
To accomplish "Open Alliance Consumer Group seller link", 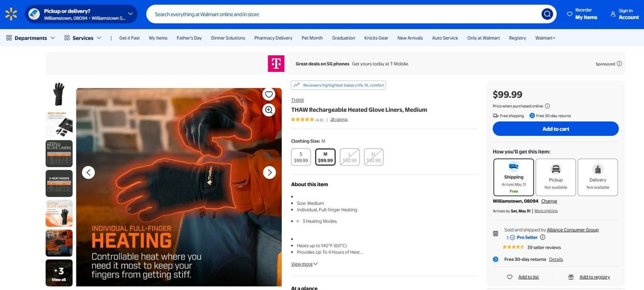I will click(573, 230).
